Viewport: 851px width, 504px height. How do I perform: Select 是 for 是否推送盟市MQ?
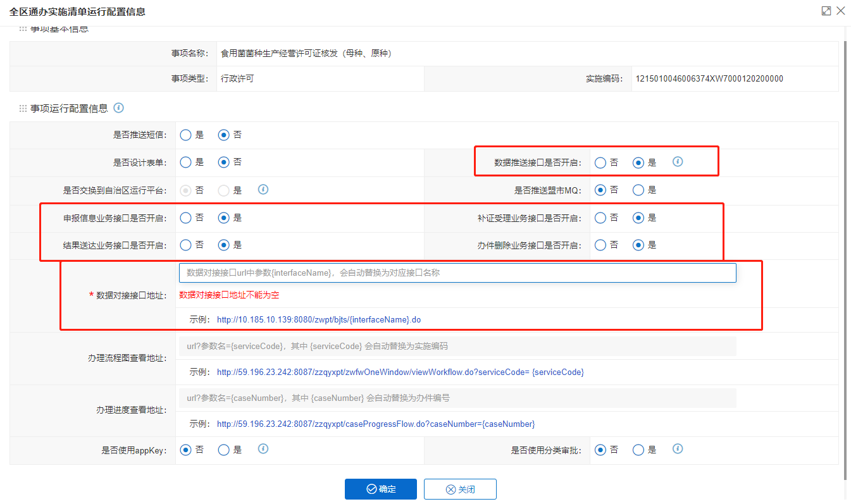(638, 190)
